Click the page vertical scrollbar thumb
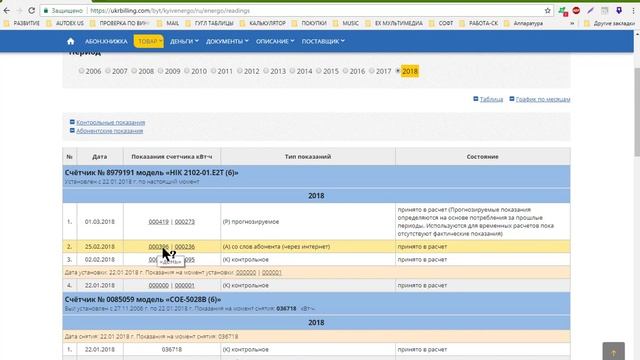 point(637,112)
